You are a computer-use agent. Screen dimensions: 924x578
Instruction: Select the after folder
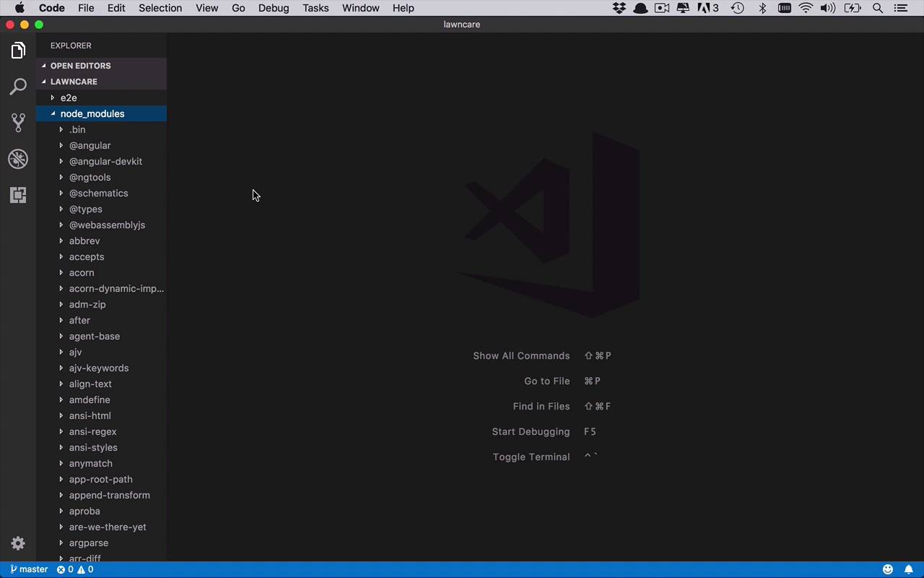click(x=79, y=320)
